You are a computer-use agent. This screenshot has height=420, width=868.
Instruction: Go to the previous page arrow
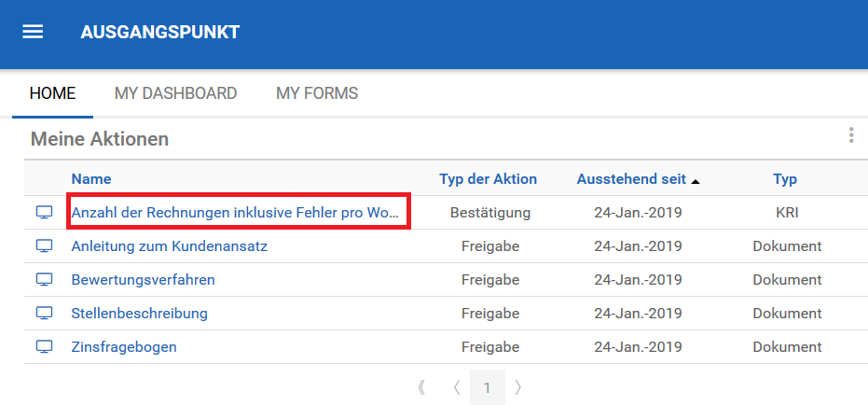point(457,387)
